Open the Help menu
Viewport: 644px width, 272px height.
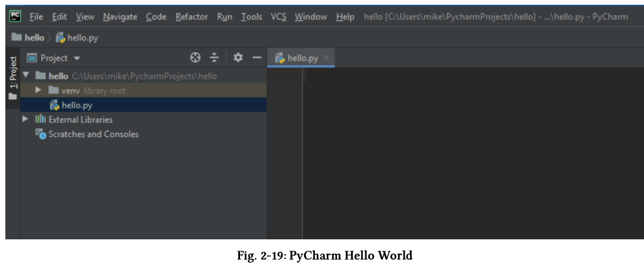[345, 17]
